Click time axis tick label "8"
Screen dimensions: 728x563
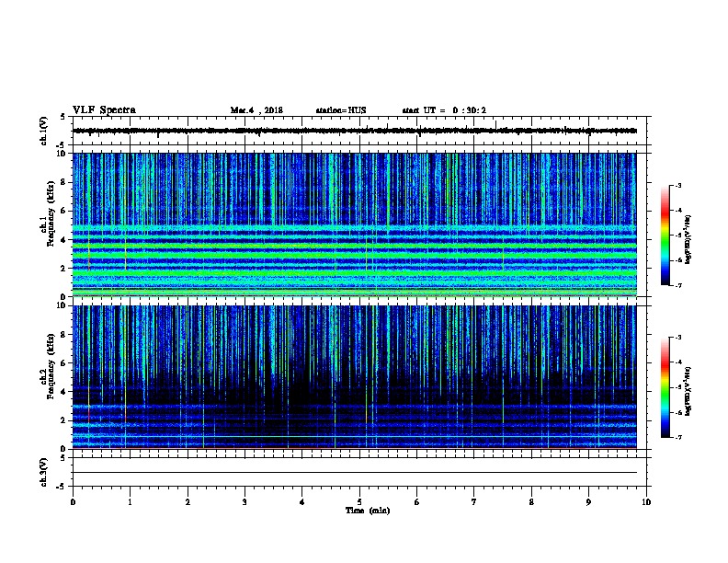[x=531, y=502]
